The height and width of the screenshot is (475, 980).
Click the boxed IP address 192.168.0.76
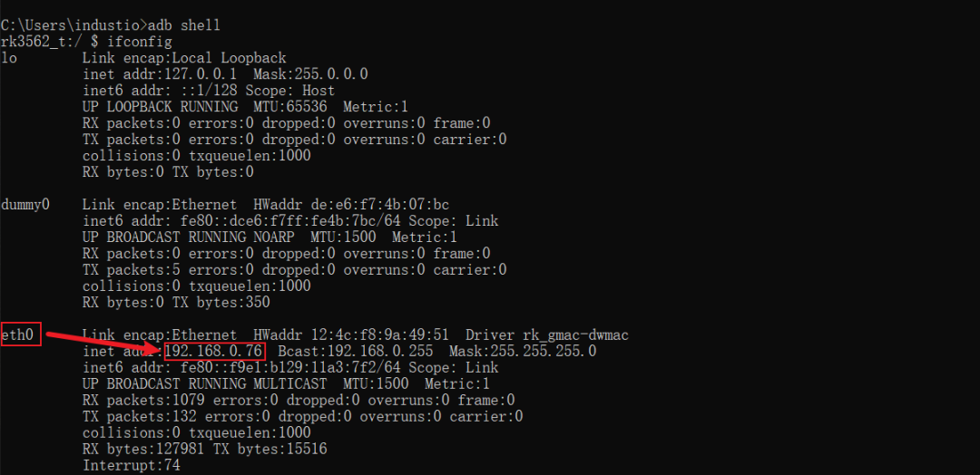pos(215,352)
